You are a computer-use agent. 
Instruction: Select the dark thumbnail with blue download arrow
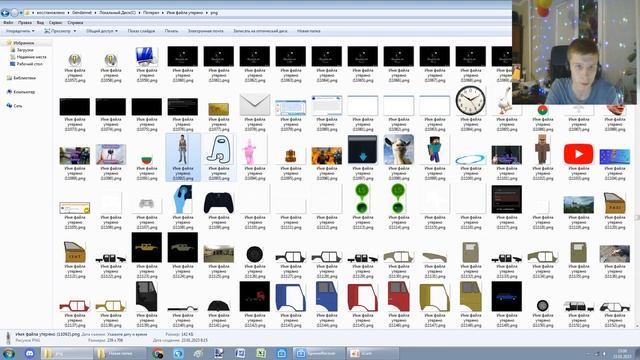[362, 149]
